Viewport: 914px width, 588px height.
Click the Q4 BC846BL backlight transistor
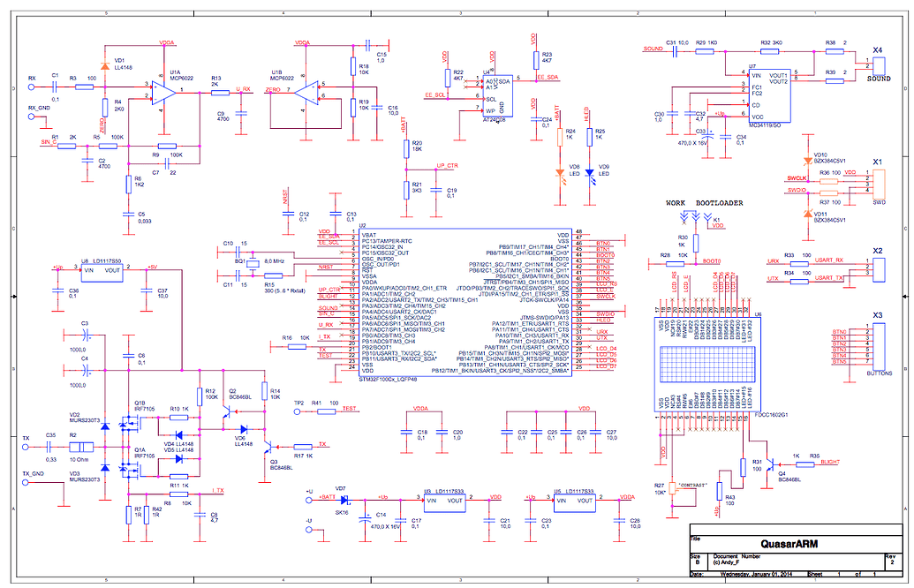(x=772, y=464)
